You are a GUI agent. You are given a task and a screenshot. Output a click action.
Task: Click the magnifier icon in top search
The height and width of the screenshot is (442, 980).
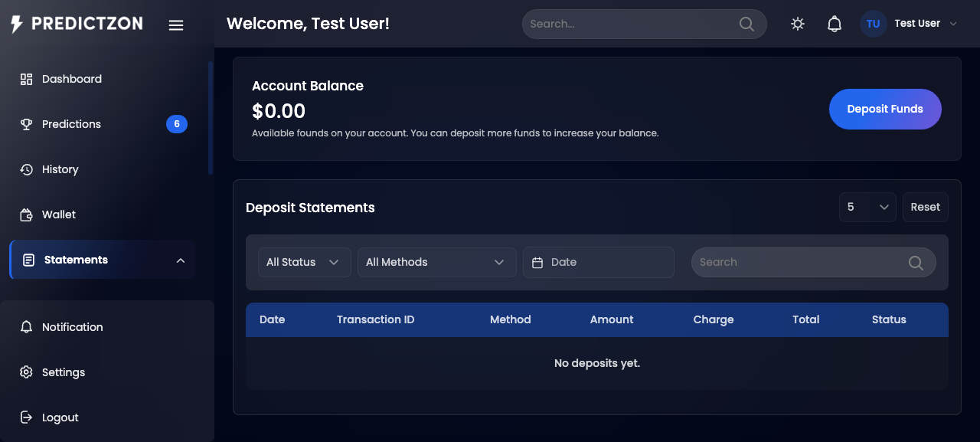746,24
